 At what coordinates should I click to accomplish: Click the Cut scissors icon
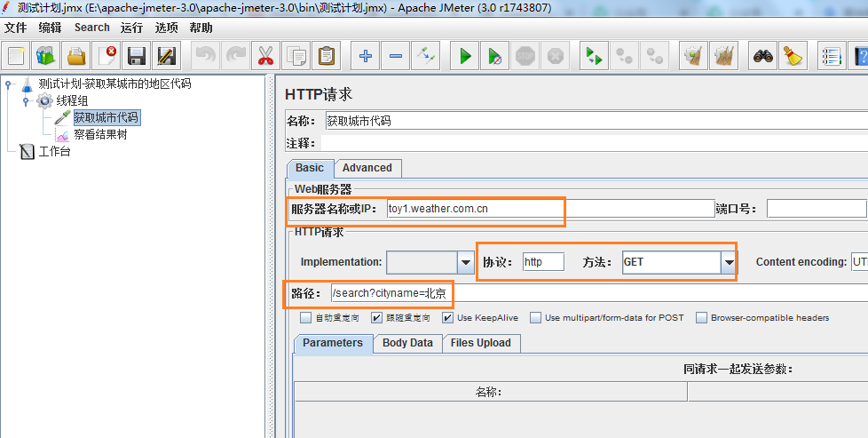point(266,55)
